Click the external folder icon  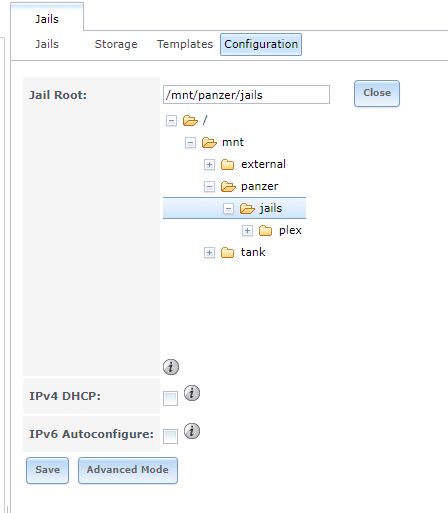click(228, 164)
